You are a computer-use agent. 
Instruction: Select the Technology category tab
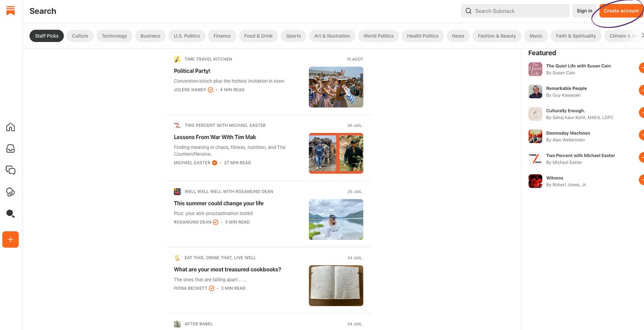point(114,36)
